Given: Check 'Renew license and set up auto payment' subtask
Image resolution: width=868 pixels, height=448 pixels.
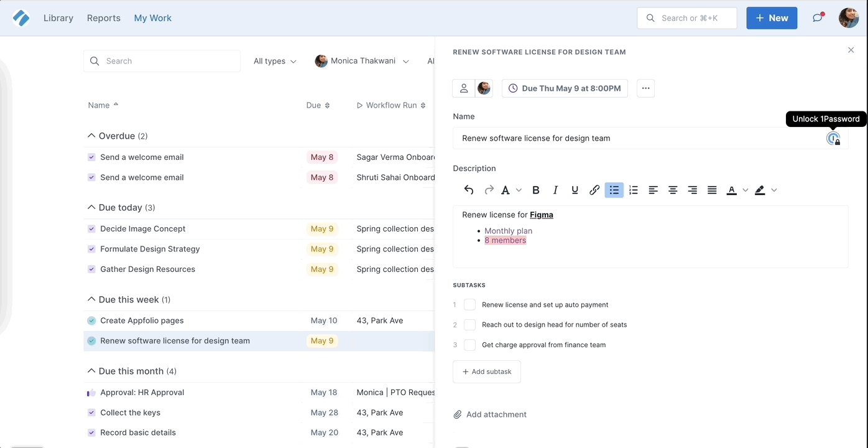Looking at the screenshot, I should [x=470, y=305].
